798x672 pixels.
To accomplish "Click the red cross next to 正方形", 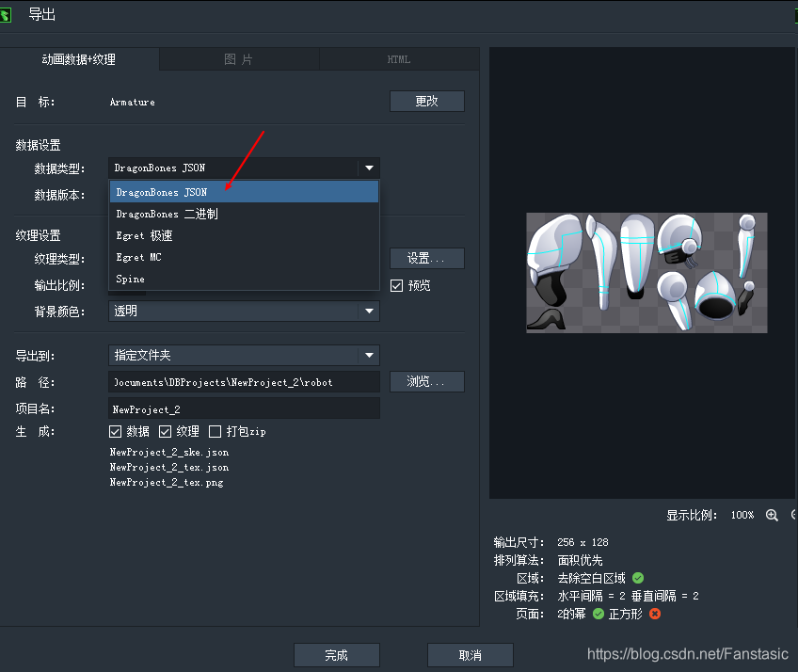I will [655, 614].
